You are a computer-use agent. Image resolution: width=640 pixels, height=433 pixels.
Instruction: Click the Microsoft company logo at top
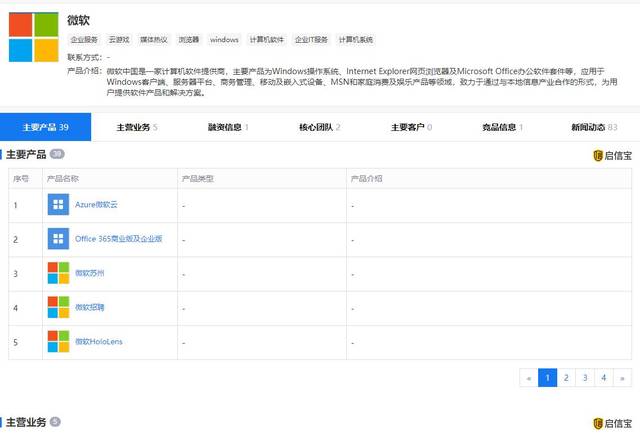point(33,37)
